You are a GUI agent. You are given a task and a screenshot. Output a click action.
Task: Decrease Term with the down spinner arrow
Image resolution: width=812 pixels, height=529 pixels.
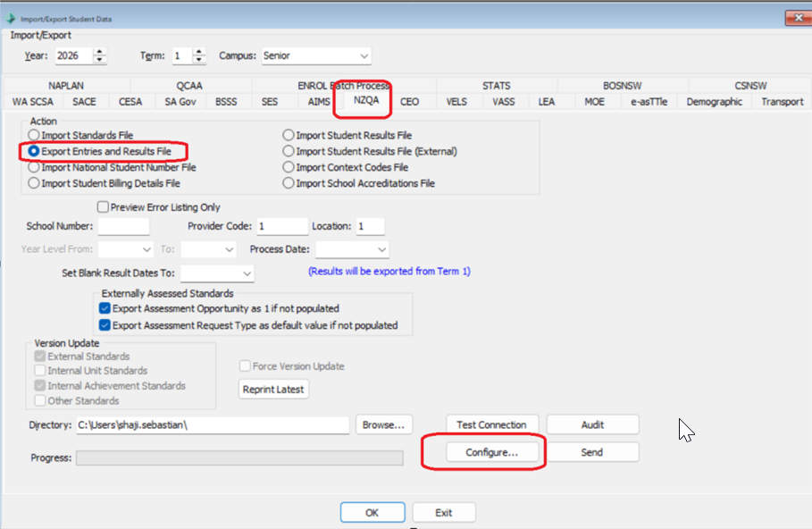pos(199,60)
